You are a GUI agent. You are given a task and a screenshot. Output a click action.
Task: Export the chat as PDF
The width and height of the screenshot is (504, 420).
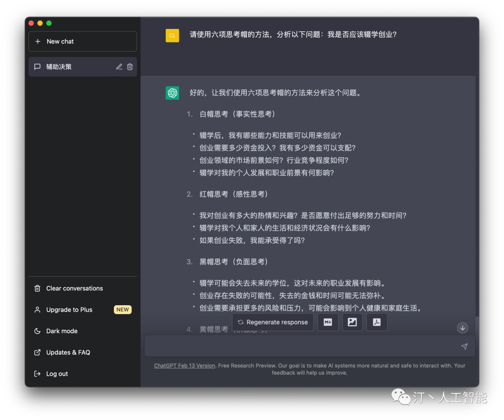click(x=377, y=322)
